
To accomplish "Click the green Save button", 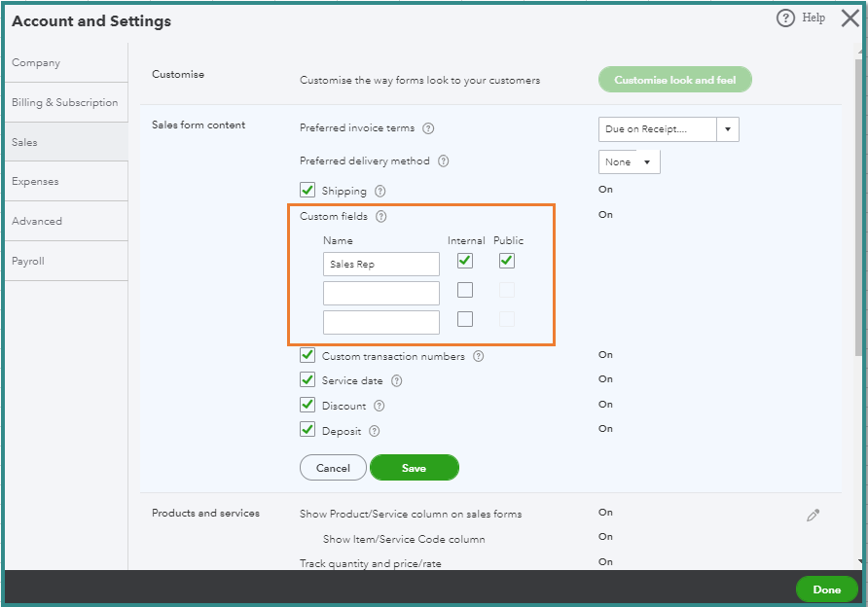I will pyautogui.click(x=414, y=468).
